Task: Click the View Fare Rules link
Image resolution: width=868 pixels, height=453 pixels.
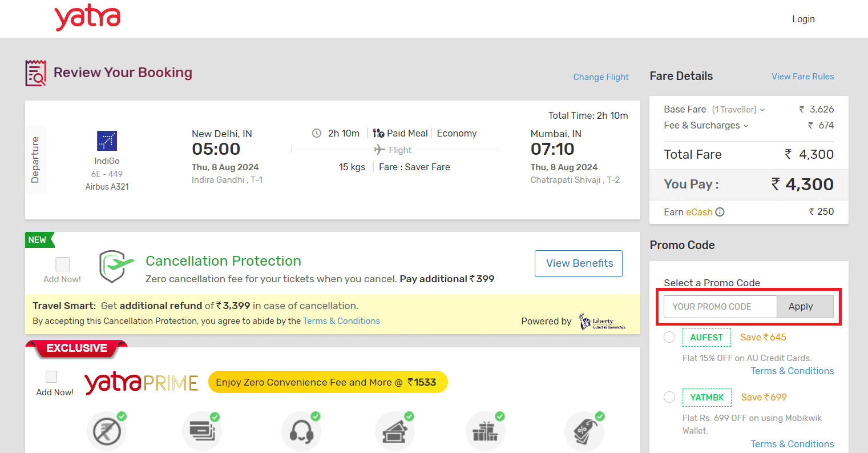Action: (x=802, y=76)
